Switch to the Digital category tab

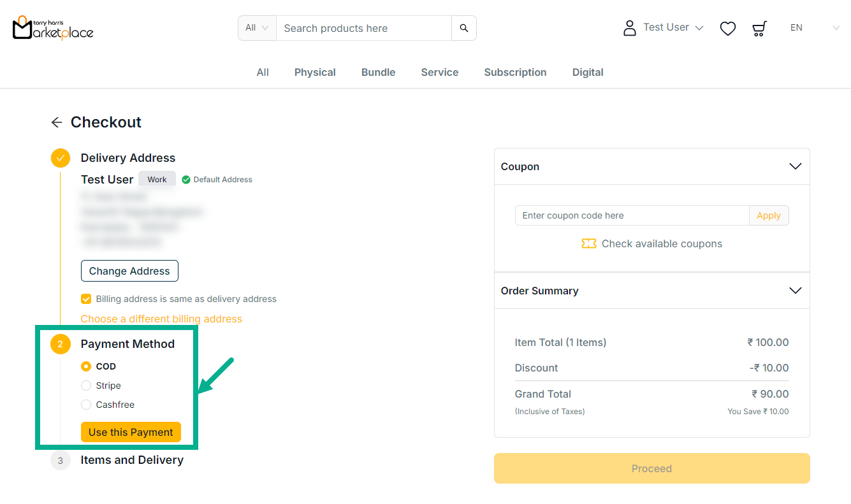tap(587, 72)
